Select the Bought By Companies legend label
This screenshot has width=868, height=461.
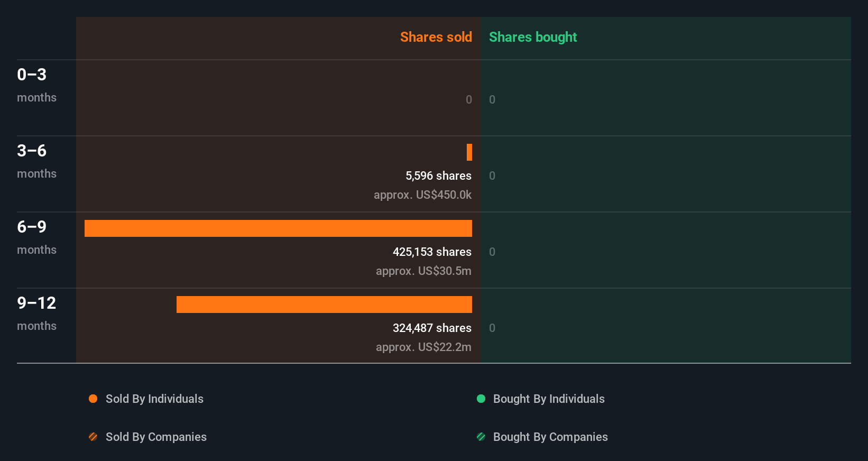point(550,437)
